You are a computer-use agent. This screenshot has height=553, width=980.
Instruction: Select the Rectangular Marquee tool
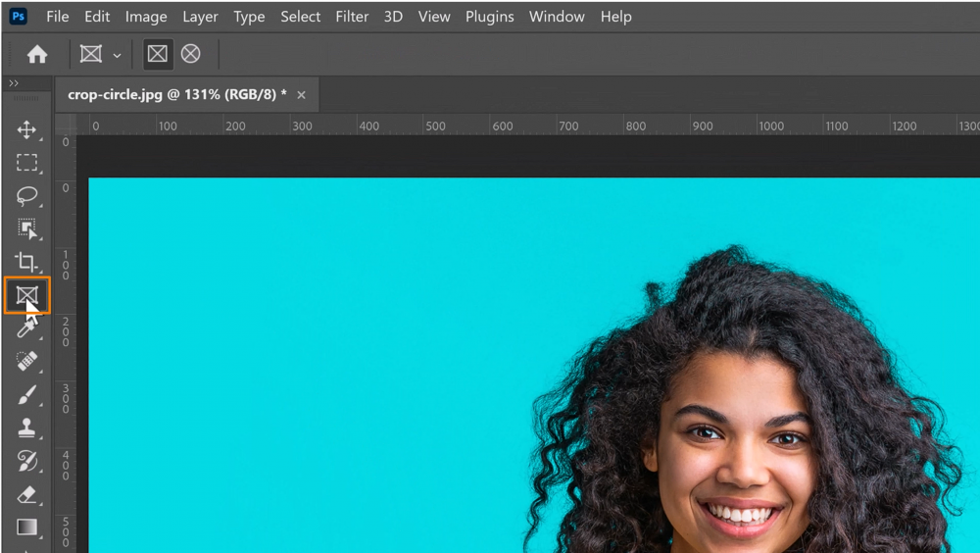click(26, 163)
